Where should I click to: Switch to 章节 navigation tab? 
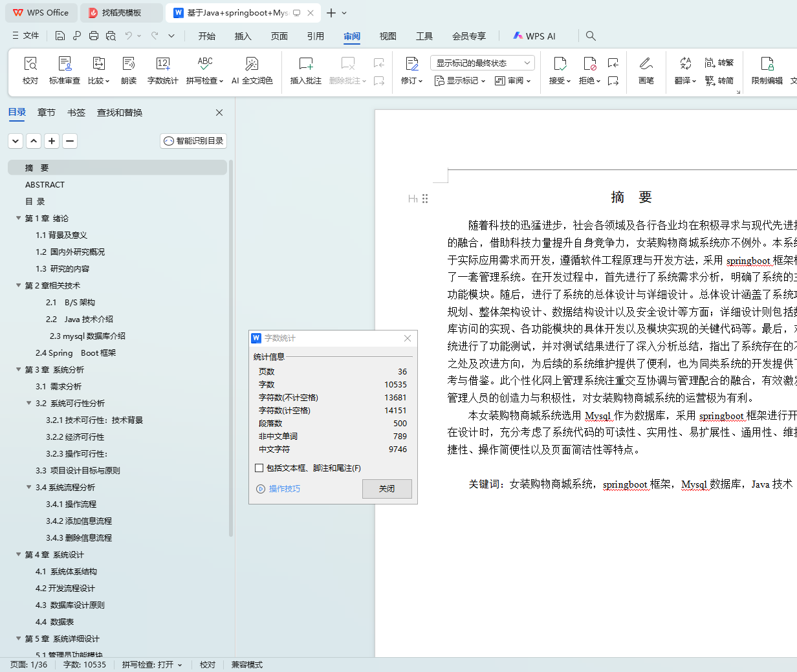[x=47, y=113]
